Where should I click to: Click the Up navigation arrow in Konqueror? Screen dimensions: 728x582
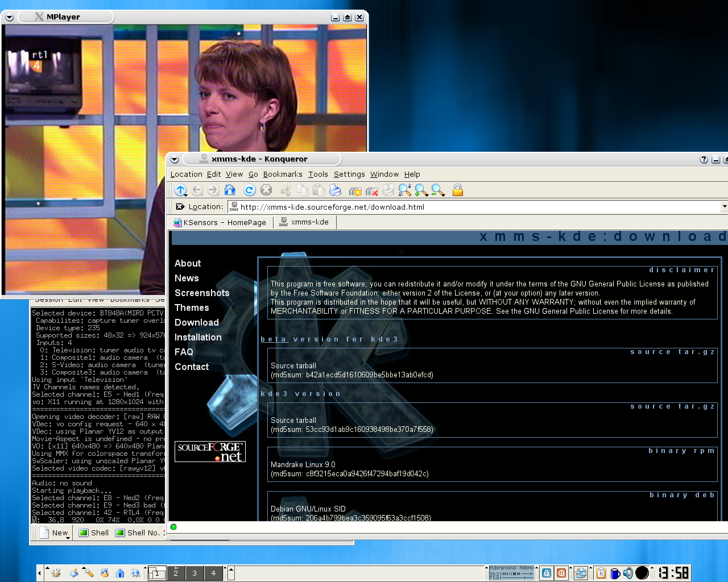point(180,190)
